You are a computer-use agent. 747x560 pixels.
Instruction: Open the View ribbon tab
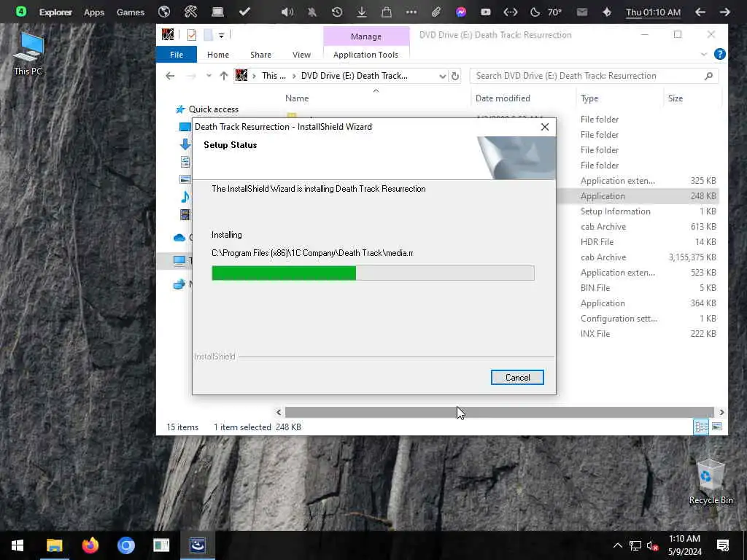pyautogui.click(x=301, y=55)
